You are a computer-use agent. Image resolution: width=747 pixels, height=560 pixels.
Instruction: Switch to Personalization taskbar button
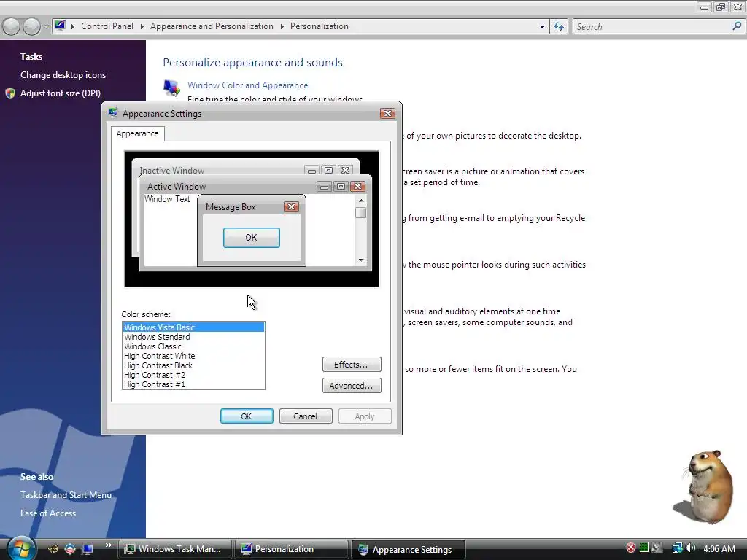point(292,549)
